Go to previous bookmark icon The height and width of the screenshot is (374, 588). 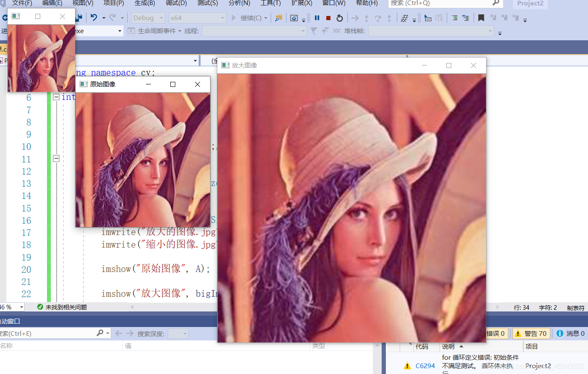point(493,18)
